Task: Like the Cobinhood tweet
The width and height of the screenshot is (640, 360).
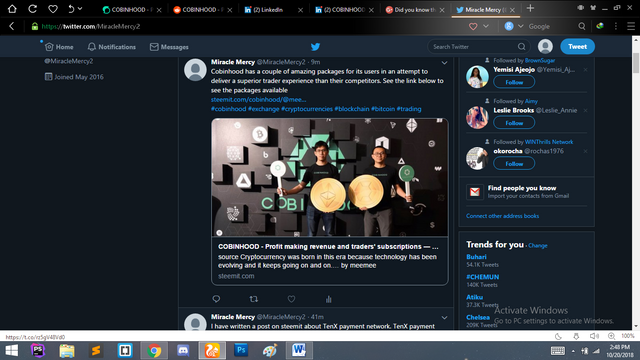Action: [x=291, y=299]
